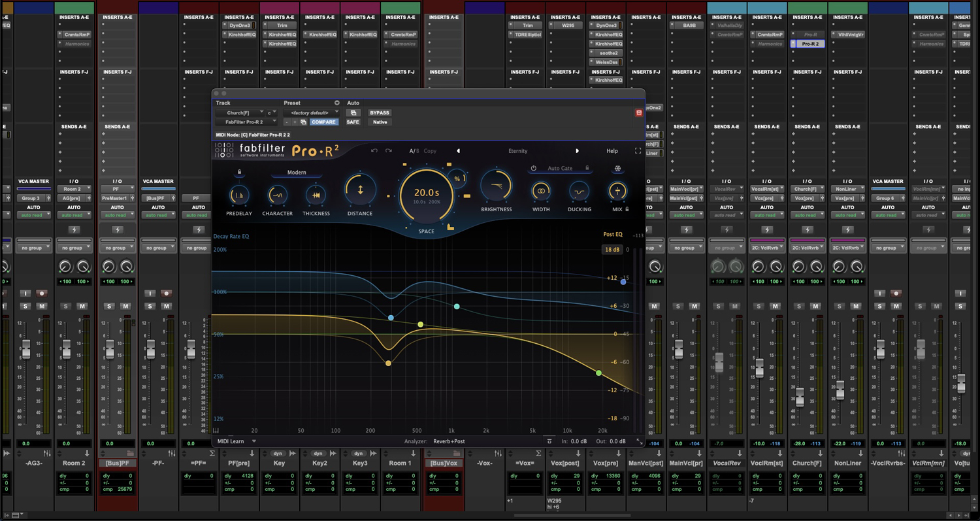This screenshot has width=980, height=521.
Task: Click the NonLiner volume fader
Action: [840, 390]
